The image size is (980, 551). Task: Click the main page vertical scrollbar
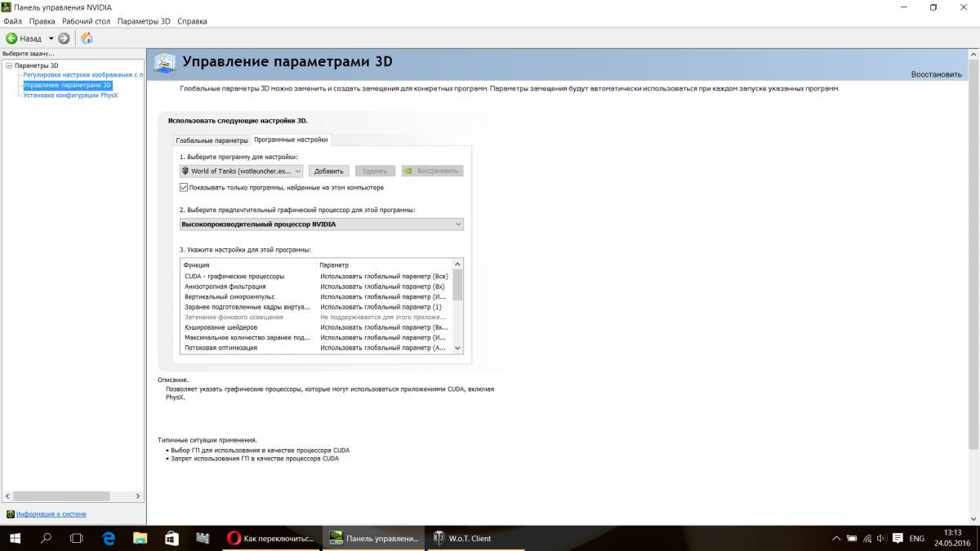(x=973, y=254)
